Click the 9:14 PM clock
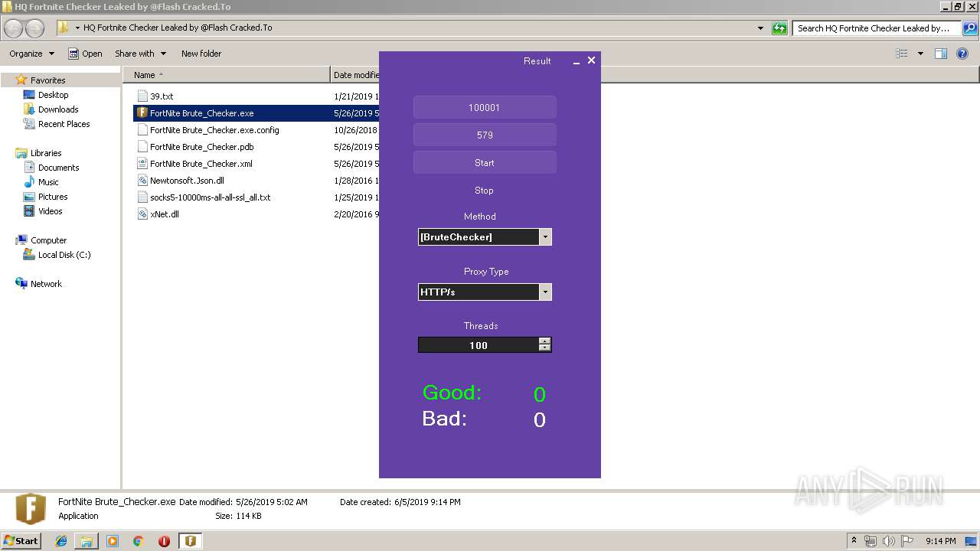Viewport: 980px width, 551px height. 940,541
